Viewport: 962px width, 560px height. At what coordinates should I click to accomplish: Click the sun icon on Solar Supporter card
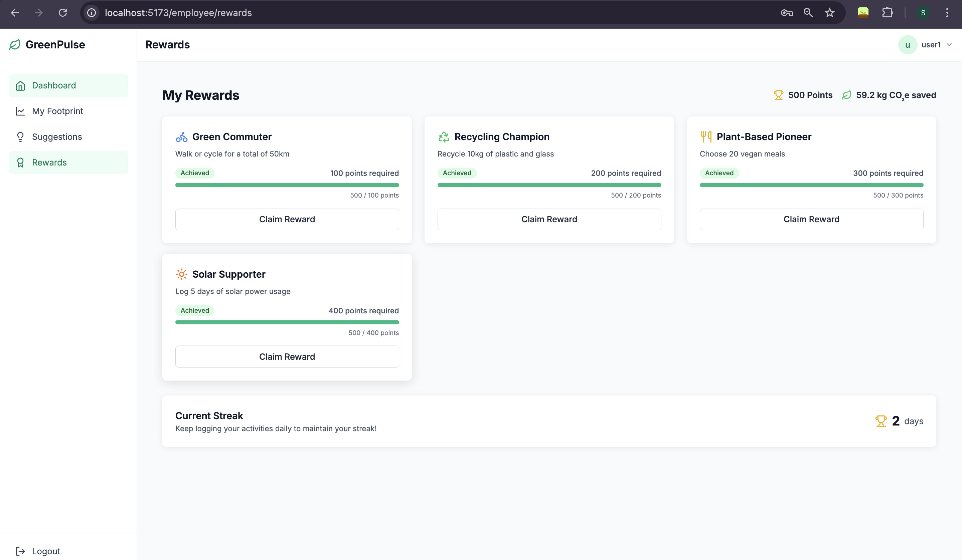pos(181,274)
